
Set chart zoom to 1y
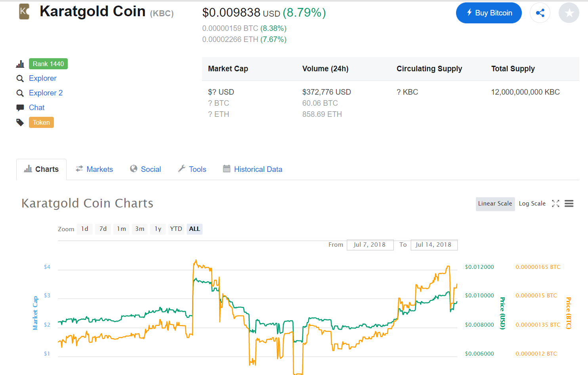(158, 229)
